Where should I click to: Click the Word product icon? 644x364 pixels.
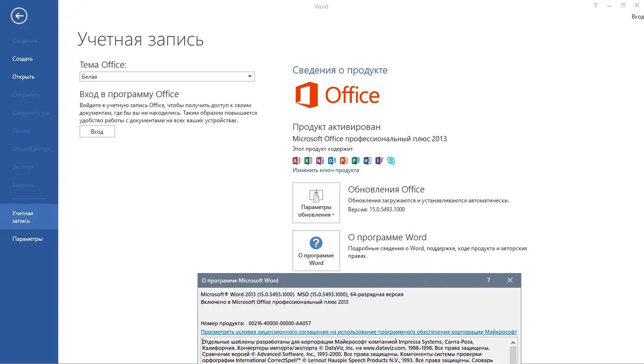(367, 161)
